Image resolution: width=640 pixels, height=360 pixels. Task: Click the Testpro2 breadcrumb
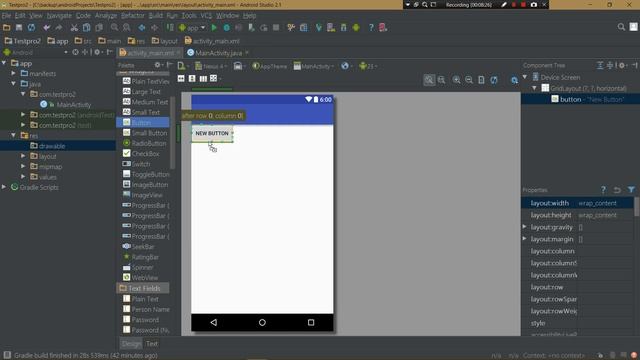[22, 41]
